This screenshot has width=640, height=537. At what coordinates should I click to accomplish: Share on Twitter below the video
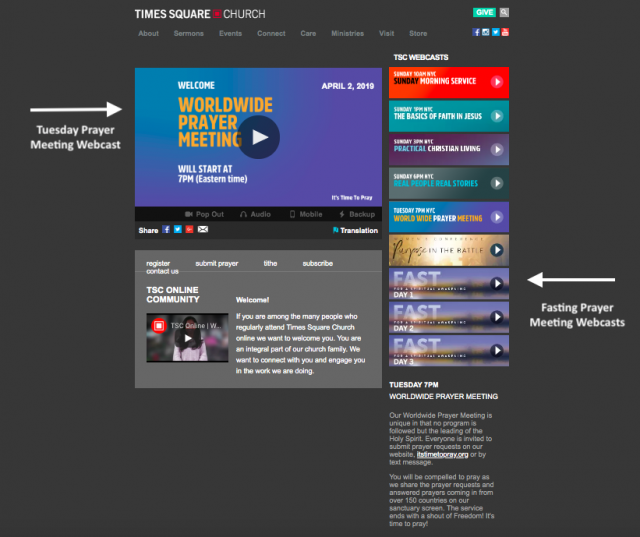click(x=178, y=229)
